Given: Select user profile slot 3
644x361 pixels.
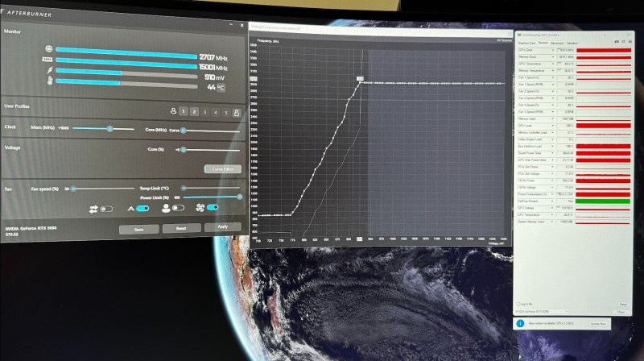Looking at the screenshot, I should pos(205,112).
